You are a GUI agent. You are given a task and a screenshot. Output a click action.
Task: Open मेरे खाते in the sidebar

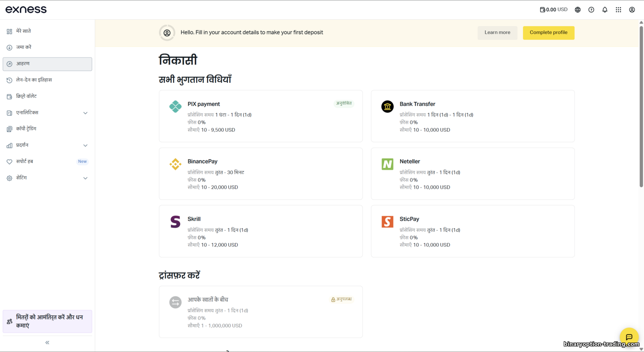24,31
